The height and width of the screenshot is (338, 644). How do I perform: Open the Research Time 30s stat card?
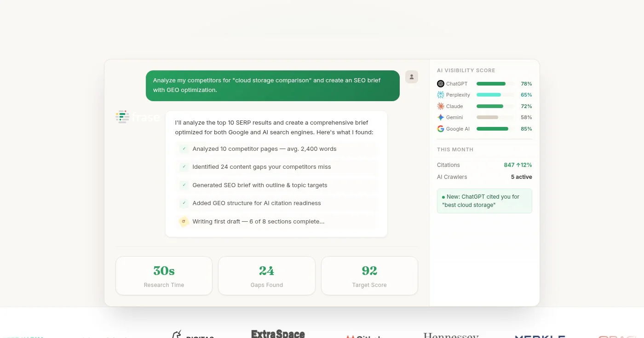(x=164, y=275)
